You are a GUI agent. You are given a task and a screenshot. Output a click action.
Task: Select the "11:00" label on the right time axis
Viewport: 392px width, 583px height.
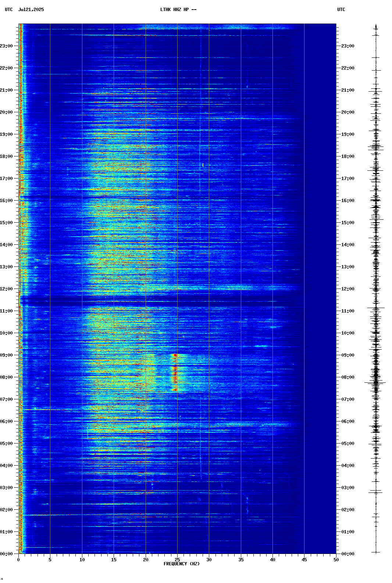click(x=348, y=311)
